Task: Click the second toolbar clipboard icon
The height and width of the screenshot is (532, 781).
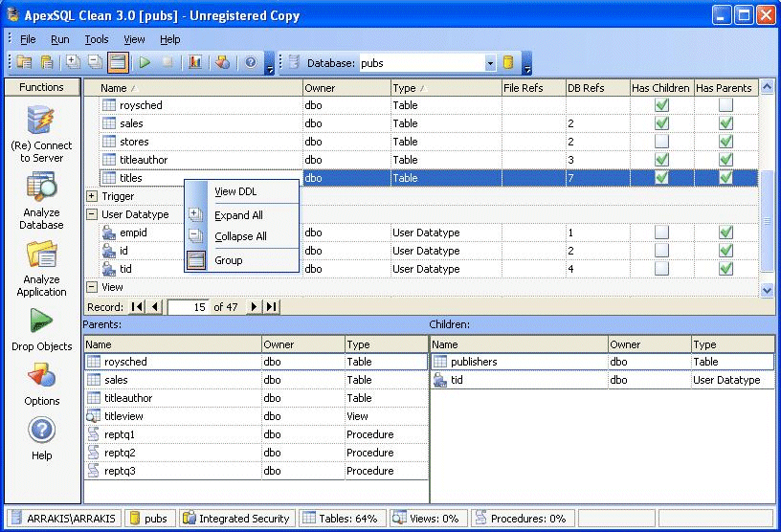Action: pyautogui.click(x=47, y=62)
